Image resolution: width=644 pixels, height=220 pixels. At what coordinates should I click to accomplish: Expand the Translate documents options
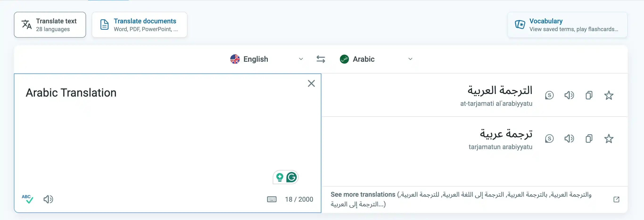[139, 24]
